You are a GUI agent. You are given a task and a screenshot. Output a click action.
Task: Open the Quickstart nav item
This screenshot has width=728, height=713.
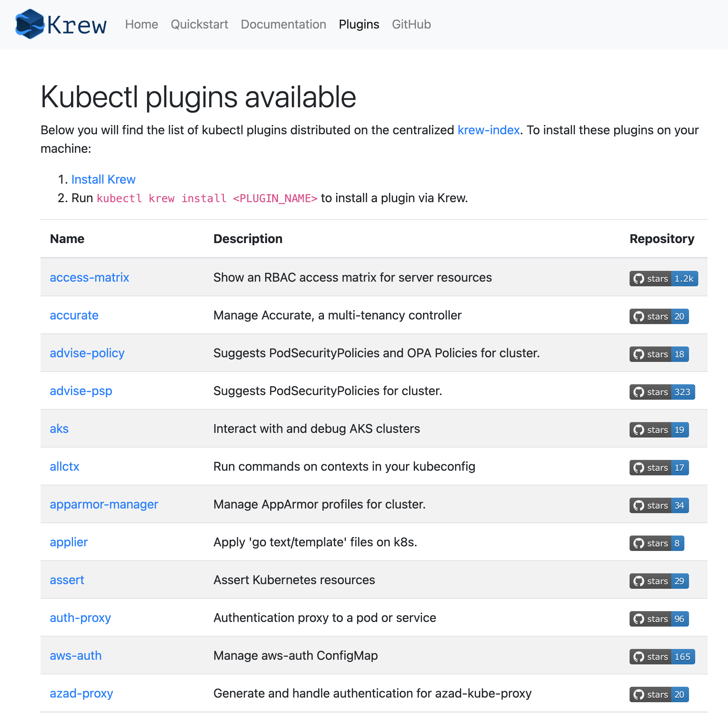[x=200, y=24]
